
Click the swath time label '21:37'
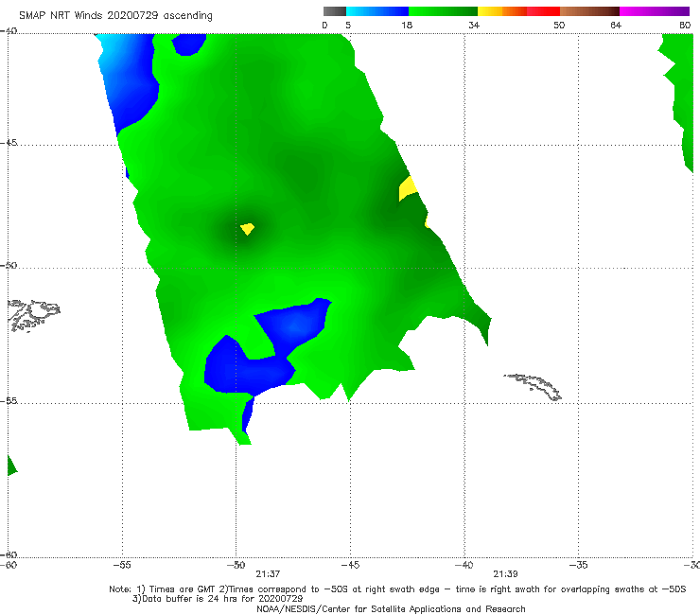268,574
